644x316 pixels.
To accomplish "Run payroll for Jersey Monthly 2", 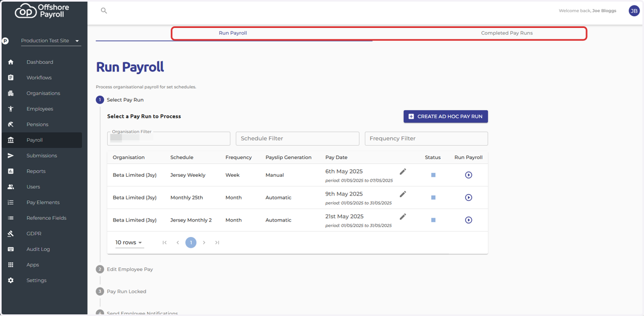I will coord(469,220).
